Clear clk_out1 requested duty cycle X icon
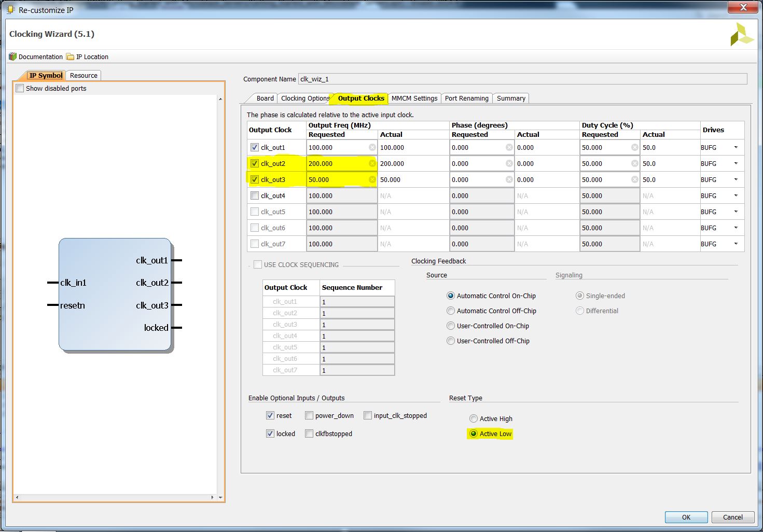This screenshot has height=532, width=763. point(635,147)
